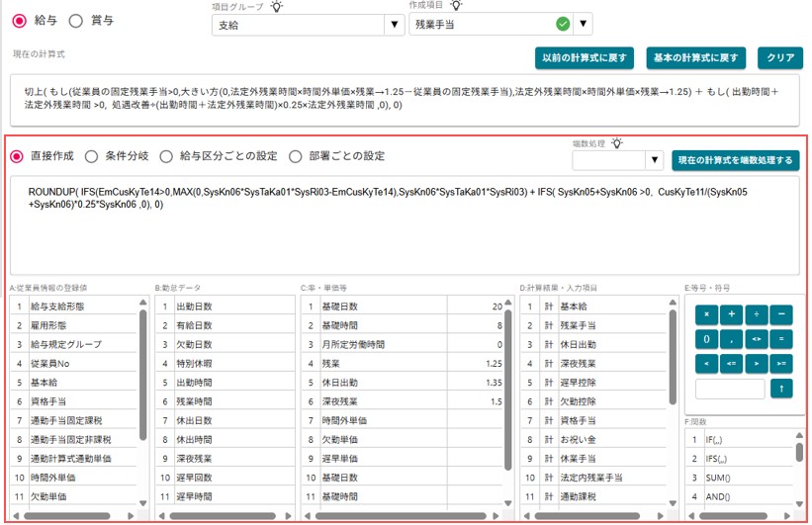812x525 pixels.
Task: Click the クリア button
Action: [x=780, y=58]
